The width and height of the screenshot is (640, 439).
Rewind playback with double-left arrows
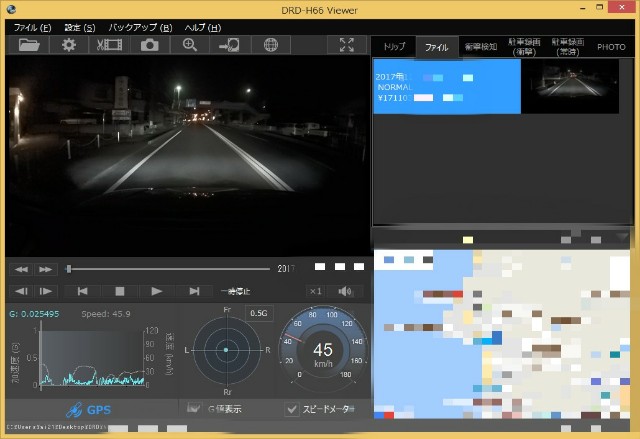click(x=21, y=269)
